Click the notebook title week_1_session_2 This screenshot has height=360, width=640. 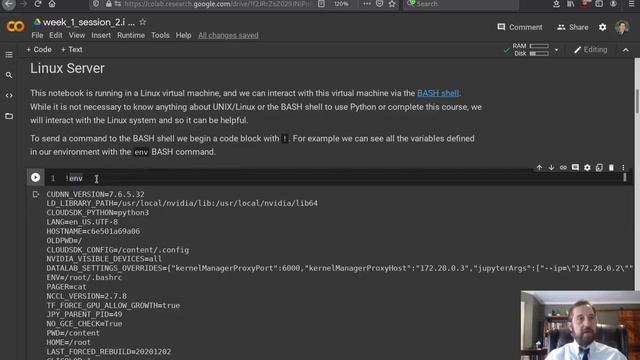click(x=88, y=22)
